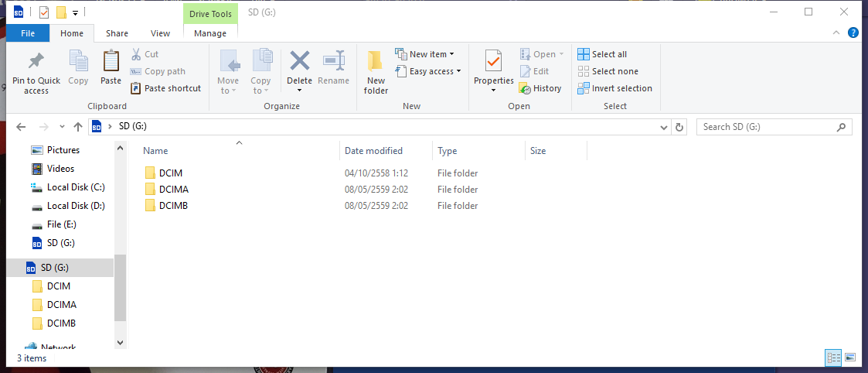This screenshot has height=373, width=868.
Task: Switch to Details view layout
Action: [x=834, y=358]
